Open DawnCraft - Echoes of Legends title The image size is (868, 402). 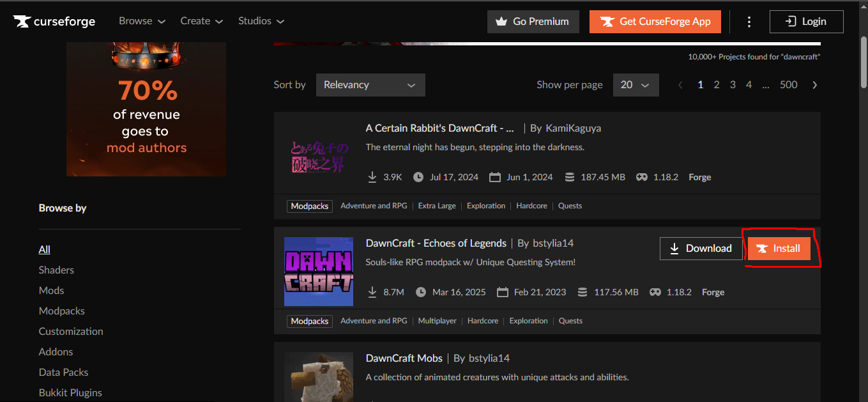436,243
